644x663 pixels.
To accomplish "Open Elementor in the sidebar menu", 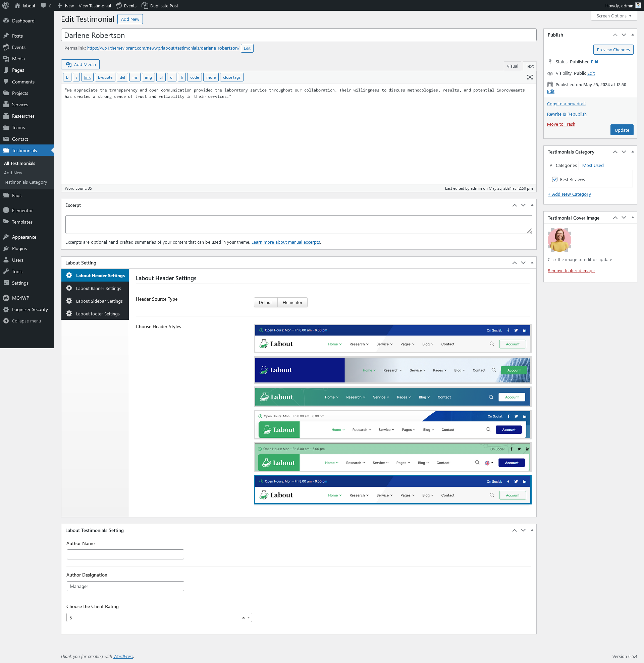I will tap(22, 210).
